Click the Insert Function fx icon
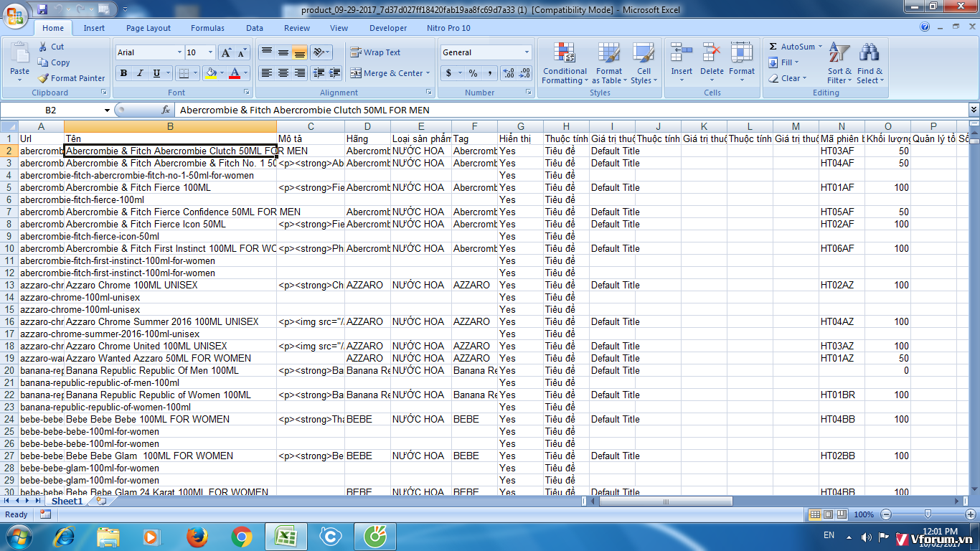 pos(166,110)
